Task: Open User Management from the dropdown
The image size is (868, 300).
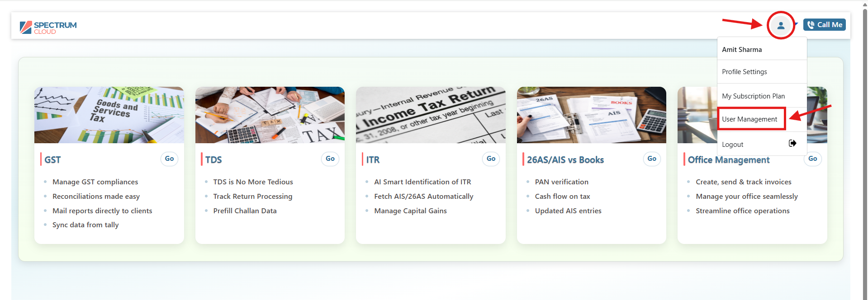Action: [749, 119]
